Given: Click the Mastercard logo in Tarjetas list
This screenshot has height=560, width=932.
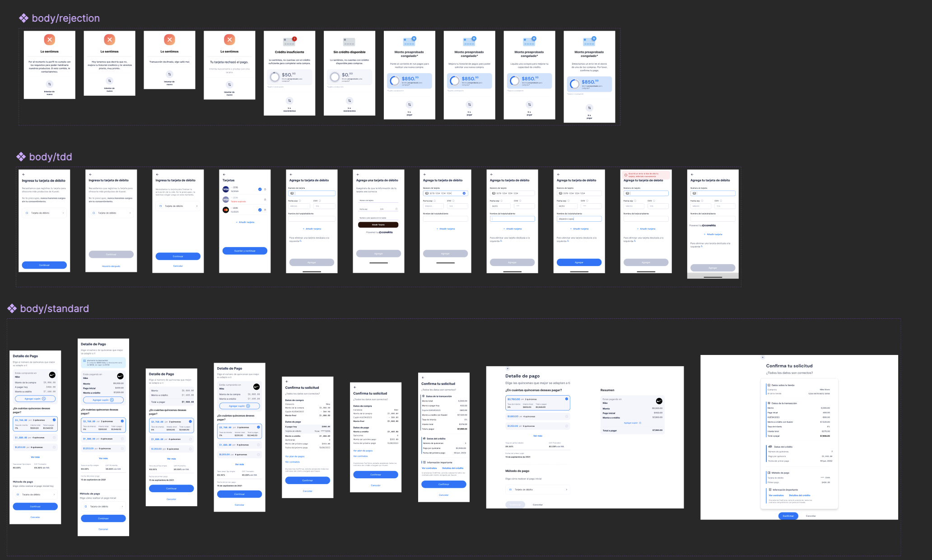Looking at the screenshot, I should click(226, 210).
